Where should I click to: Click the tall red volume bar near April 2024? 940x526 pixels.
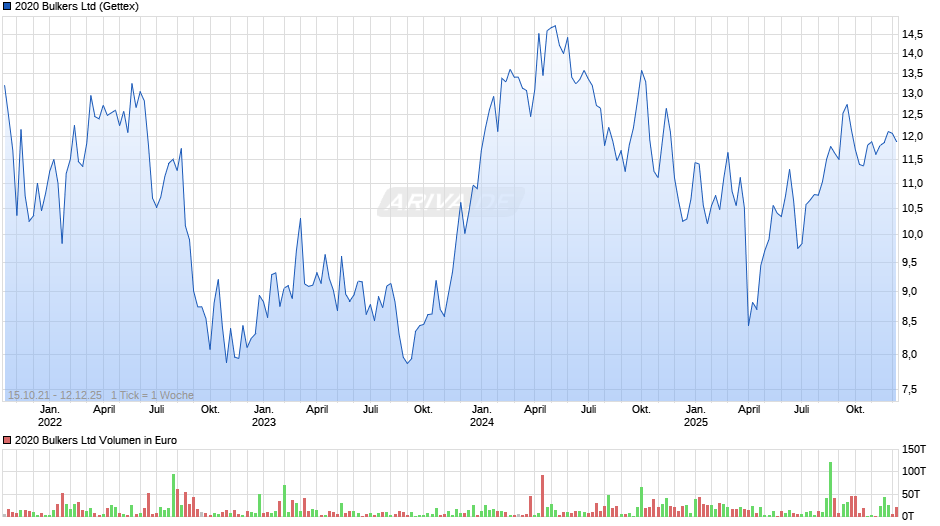pos(543,496)
